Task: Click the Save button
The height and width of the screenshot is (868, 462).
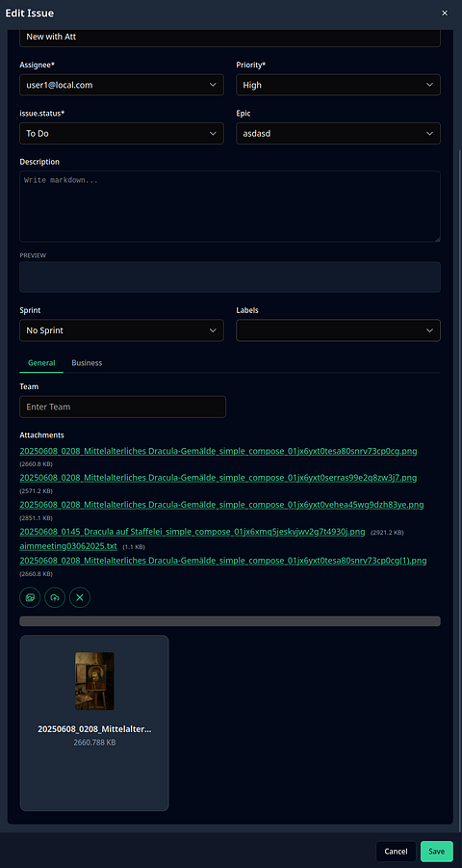Action: pos(437,852)
